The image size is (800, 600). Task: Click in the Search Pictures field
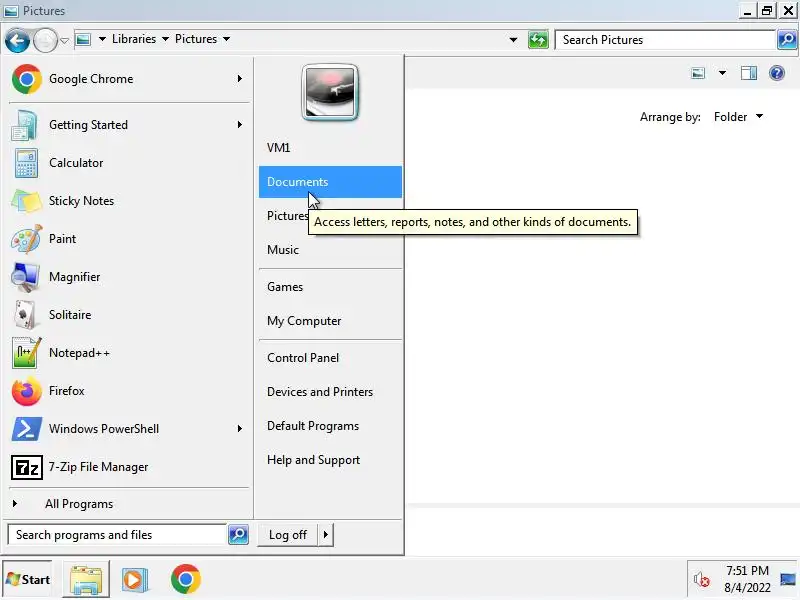[x=665, y=40]
